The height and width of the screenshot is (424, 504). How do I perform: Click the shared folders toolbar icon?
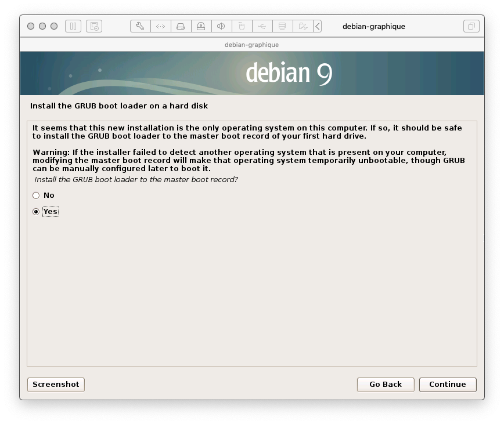coord(303,26)
